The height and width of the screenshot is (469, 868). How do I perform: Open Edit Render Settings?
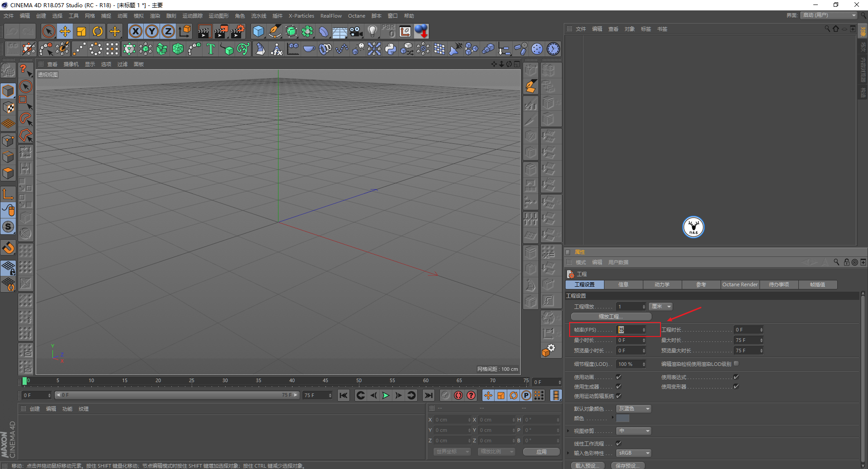pos(238,31)
